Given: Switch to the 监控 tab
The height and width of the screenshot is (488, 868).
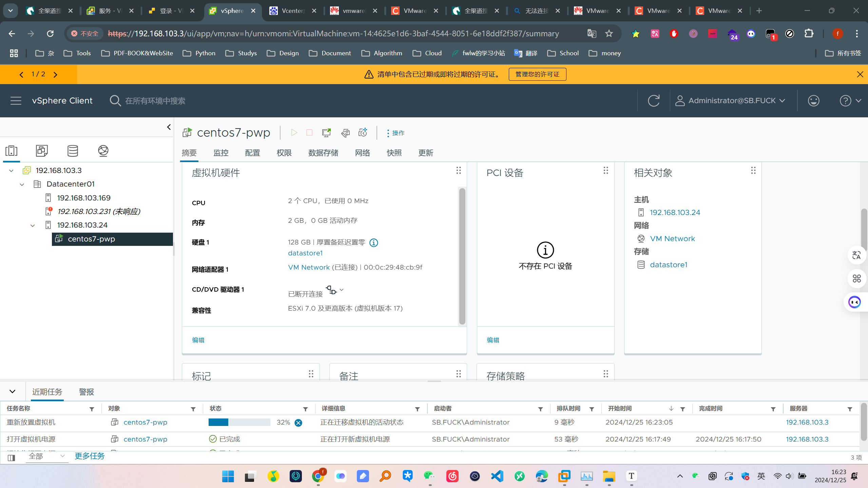Looking at the screenshot, I should (x=221, y=153).
